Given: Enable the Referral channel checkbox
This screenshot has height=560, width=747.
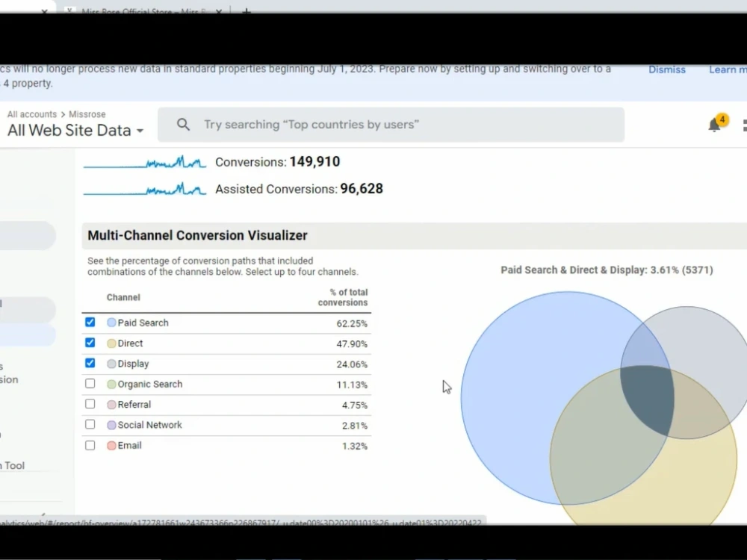Looking at the screenshot, I should coord(90,404).
